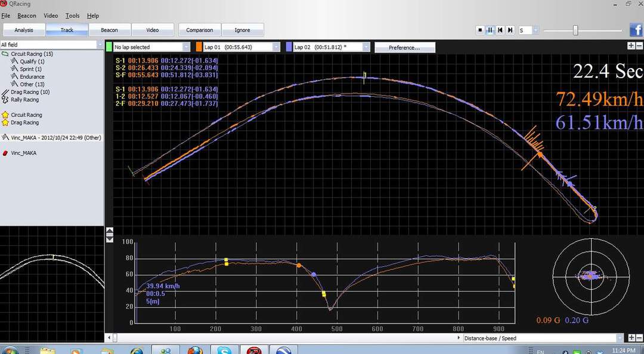The image size is (644, 354).
Task: Zoom in on the track map
Action: [x=631, y=46]
